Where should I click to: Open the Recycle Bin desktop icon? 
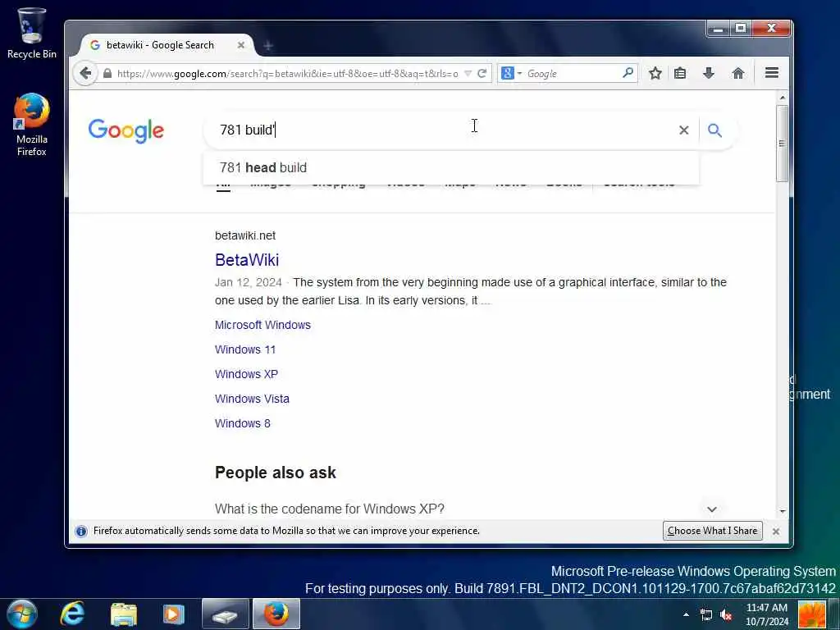[32, 33]
